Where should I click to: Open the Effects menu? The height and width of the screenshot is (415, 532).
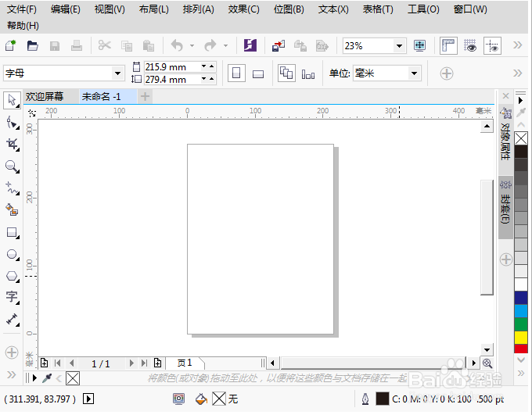pos(243,9)
